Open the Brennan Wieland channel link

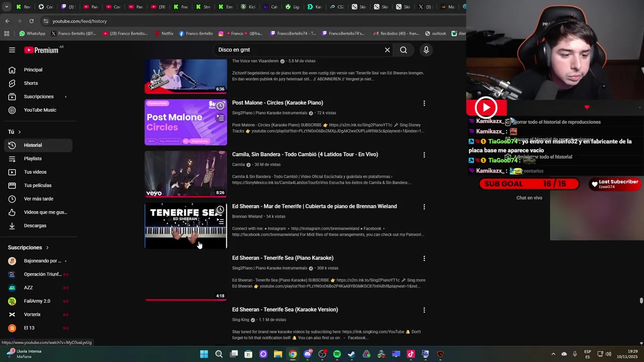click(247, 217)
